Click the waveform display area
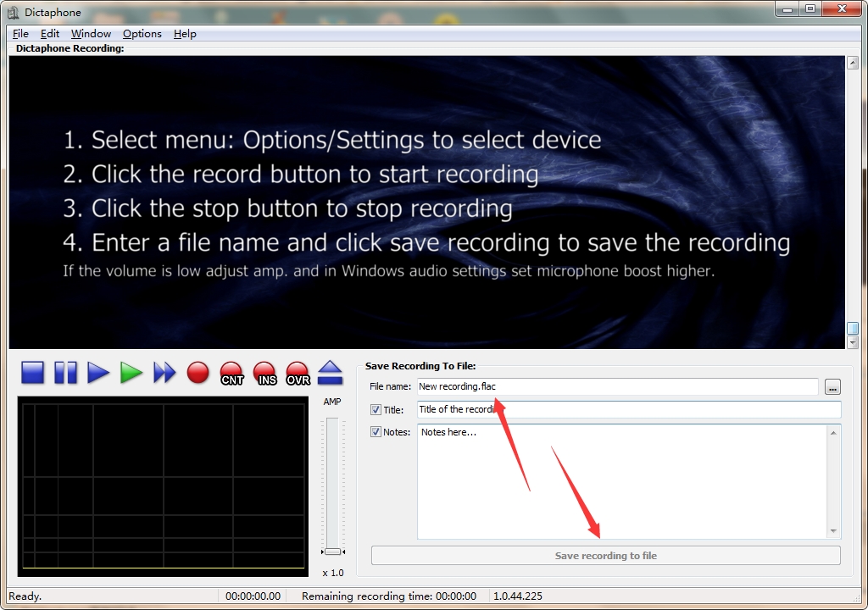The image size is (868, 610). (163, 486)
